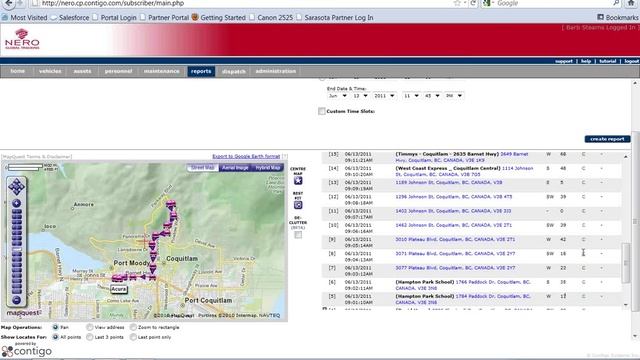Viewport: 640px width, 360px height.
Task: Toggle the De-clutter checkbox
Action: (x=298, y=235)
